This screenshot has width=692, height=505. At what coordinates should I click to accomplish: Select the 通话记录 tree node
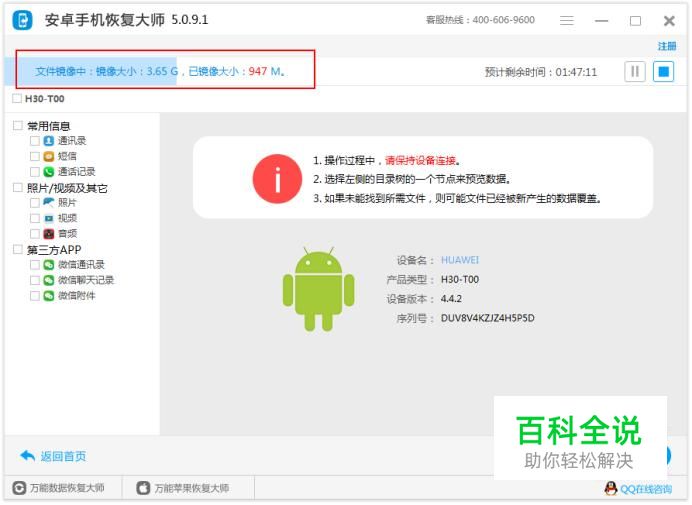[x=76, y=172]
